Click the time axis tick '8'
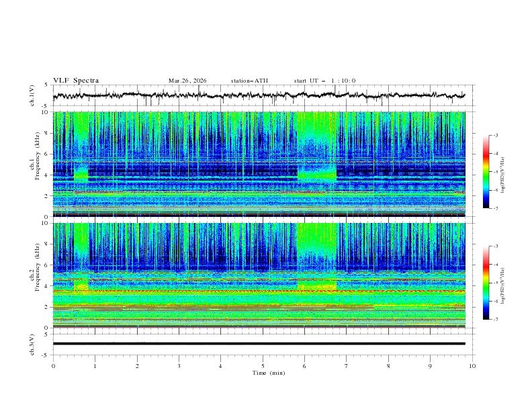The width and height of the screenshot is (532, 411). (388, 366)
